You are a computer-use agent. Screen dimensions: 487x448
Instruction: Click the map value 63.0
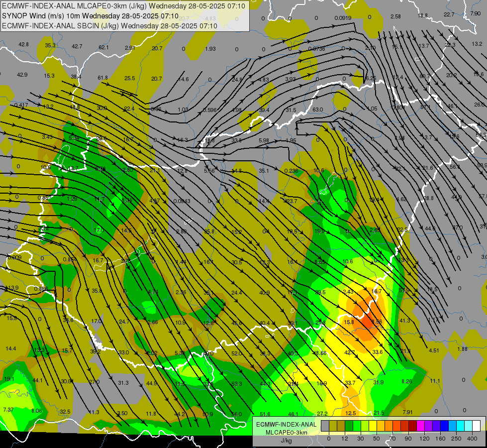coord(318,110)
